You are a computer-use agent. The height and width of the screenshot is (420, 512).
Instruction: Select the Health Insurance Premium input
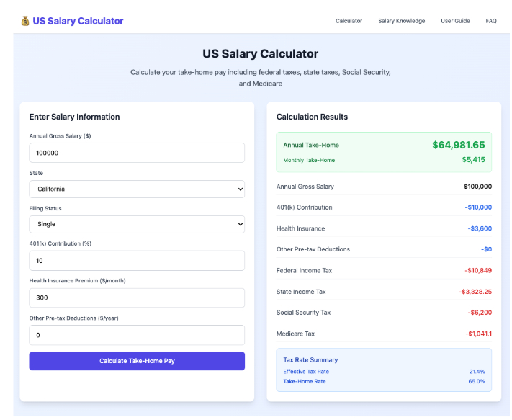(137, 298)
